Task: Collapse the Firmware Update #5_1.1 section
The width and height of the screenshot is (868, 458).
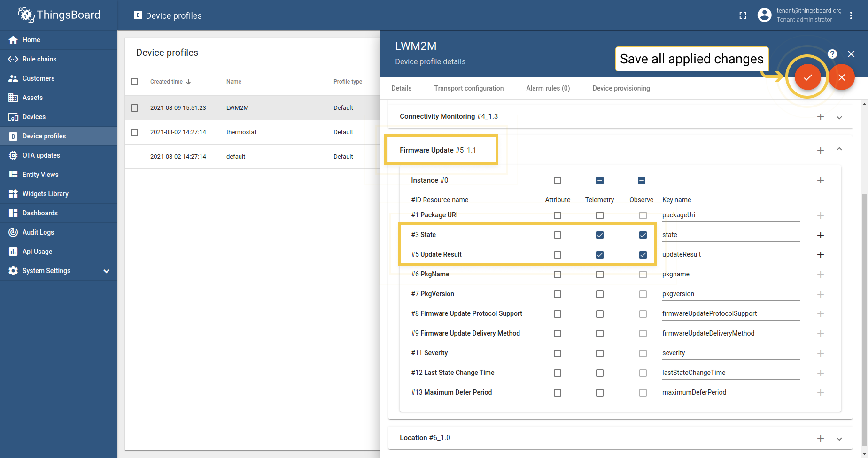Action: 839,149
